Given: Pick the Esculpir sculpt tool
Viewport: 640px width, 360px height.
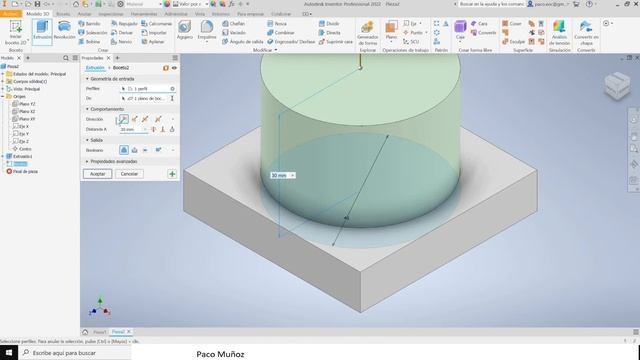Looking at the screenshot, I should coord(513,42).
